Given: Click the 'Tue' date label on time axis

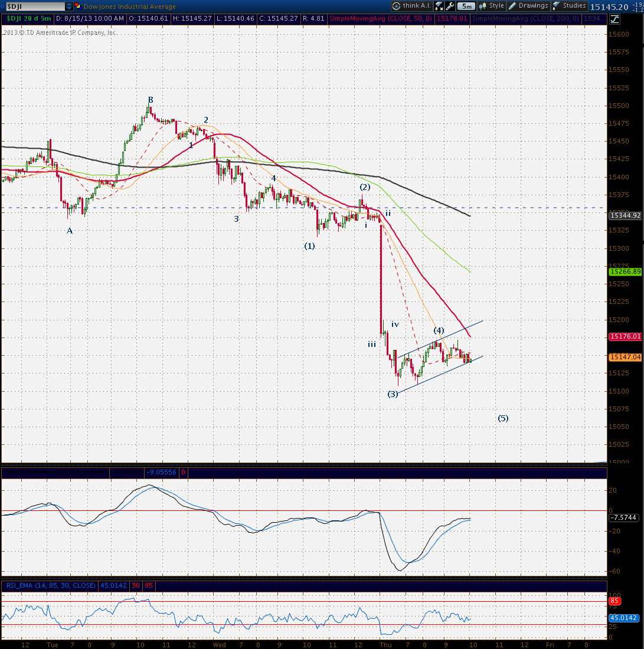Looking at the screenshot, I should click(x=53, y=644).
